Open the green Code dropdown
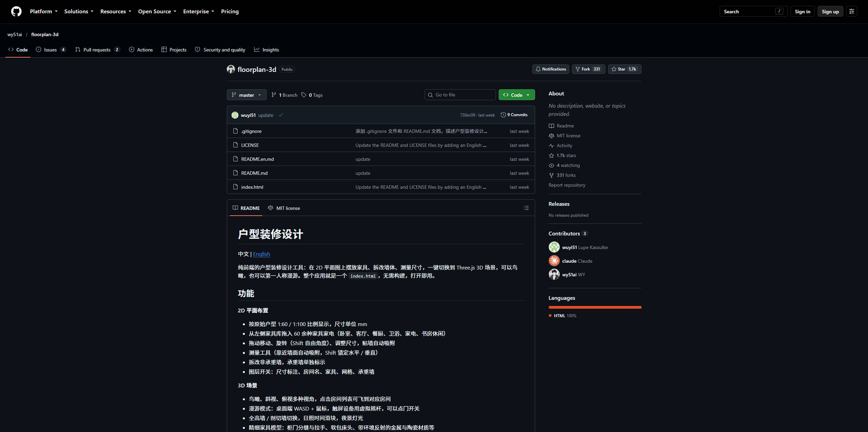 (516, 95)
